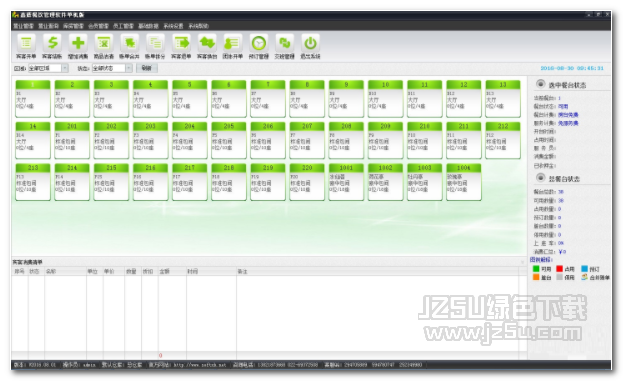The height and width of the screenshot is (381, 623).
Task: Open group order (团体开单) icon
Action: tap(233, 43)
